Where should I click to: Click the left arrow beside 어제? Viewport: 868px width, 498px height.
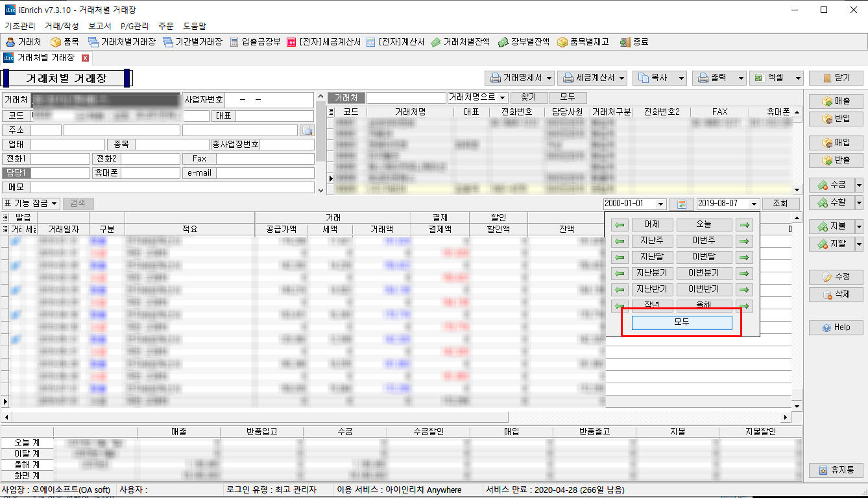tap(620, 225)
